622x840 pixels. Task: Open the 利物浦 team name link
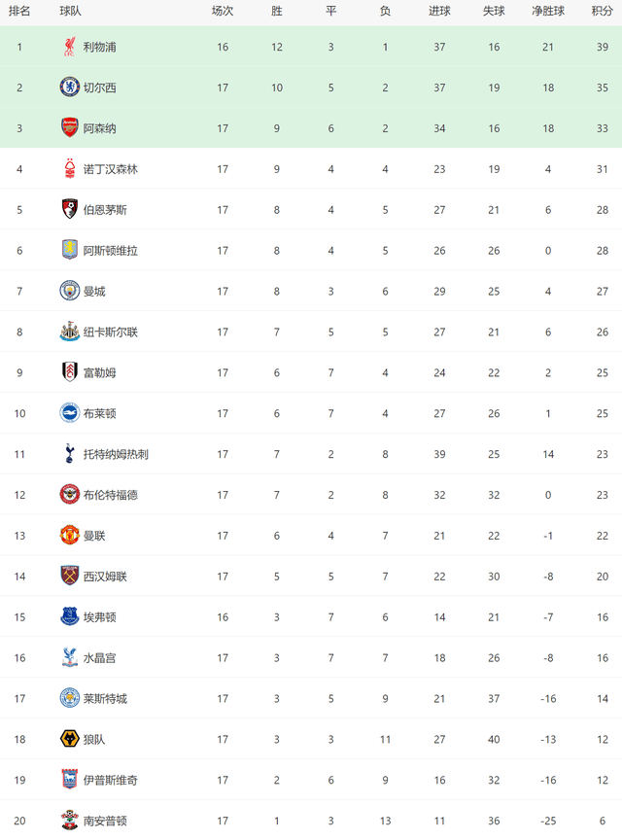pos(99,47)
